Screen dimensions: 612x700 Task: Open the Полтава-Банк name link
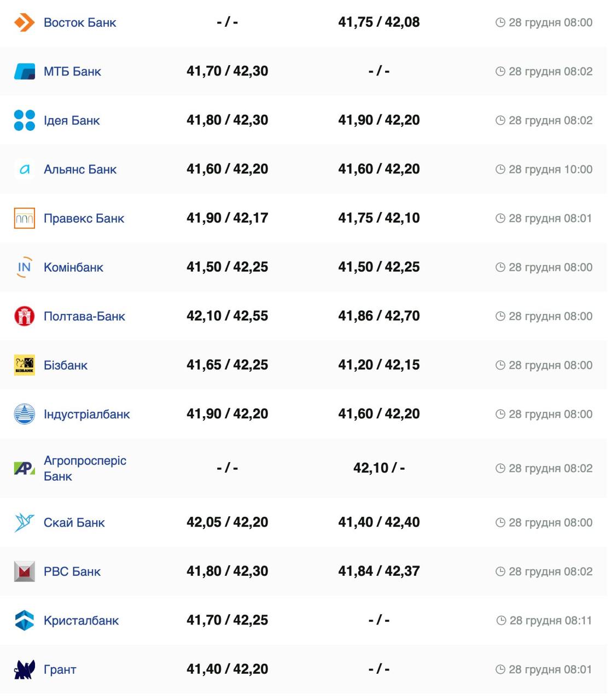coord(84,316)
